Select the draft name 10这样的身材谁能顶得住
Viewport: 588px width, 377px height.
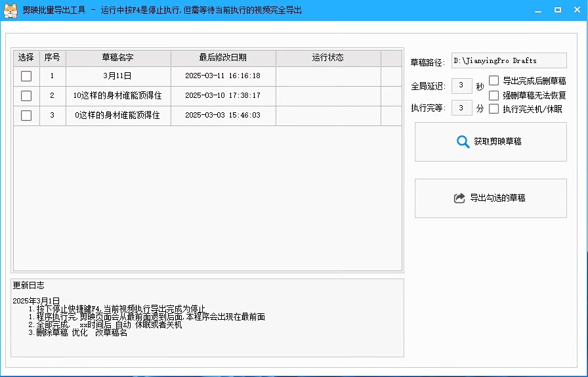tap(118, 96)
